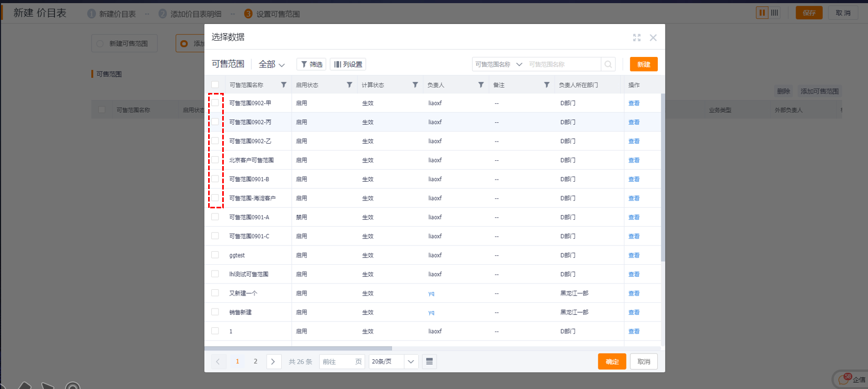868x389 pixels.
Task: Click the 负责人 column filter icon
Action: pos(481,85)
